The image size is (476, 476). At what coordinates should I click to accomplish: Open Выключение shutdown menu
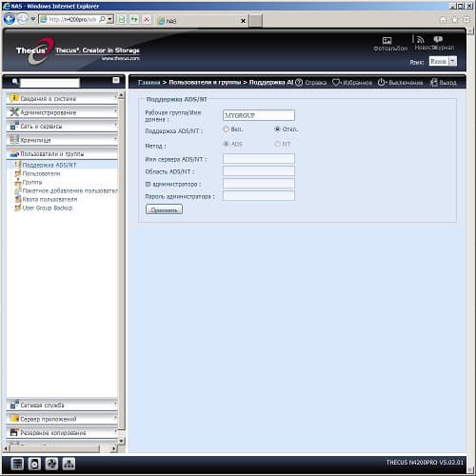click(x=401, y=83)
